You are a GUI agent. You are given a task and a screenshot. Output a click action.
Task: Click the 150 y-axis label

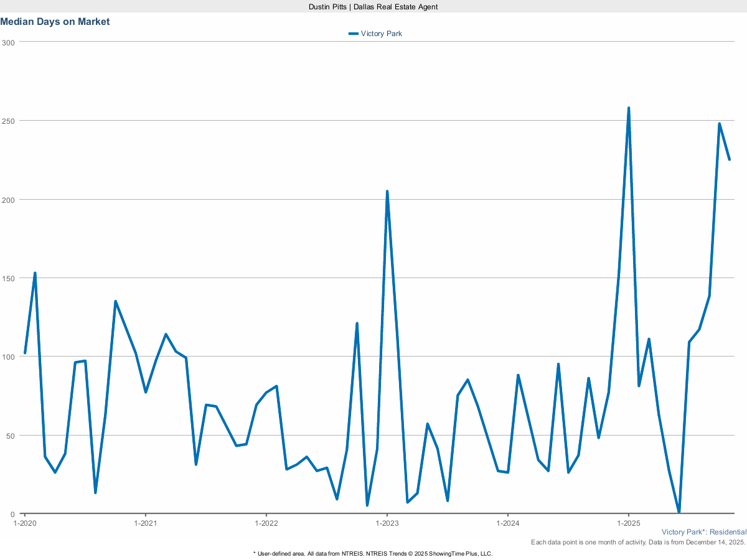pos(7,278)
